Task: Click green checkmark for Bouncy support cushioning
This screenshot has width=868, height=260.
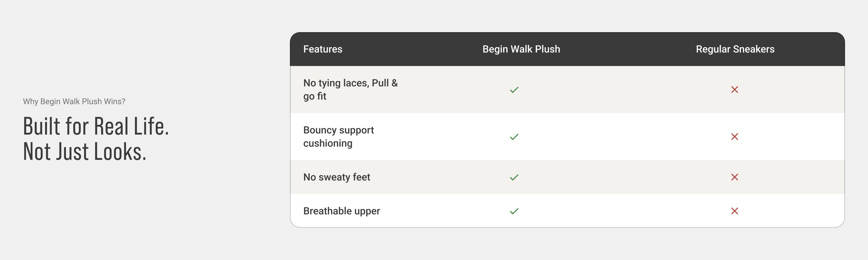Action: 514,137
